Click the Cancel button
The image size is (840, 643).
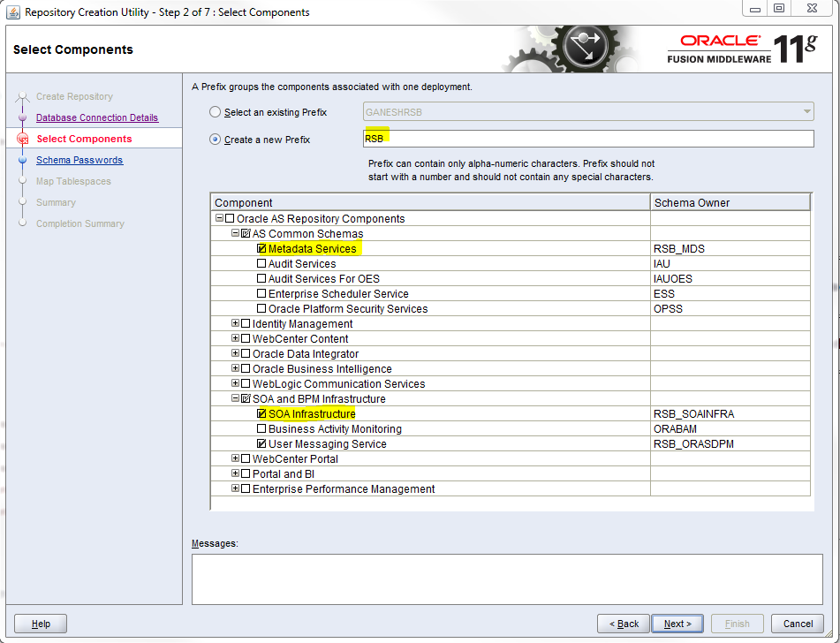798,624
